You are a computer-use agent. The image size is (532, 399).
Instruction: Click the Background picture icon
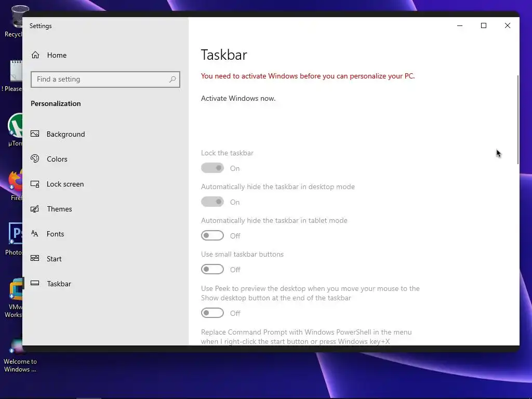pyautogui.click(x=35, y=134)
